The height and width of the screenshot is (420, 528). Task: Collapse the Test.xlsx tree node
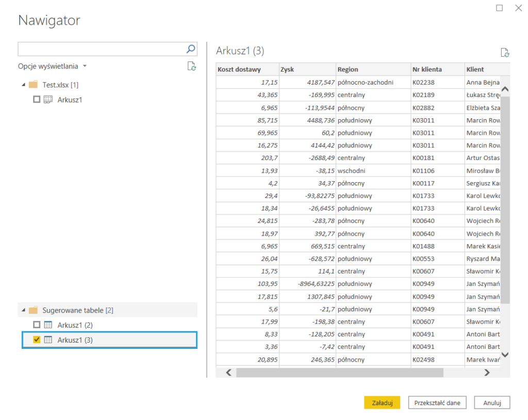coord(23,85)
